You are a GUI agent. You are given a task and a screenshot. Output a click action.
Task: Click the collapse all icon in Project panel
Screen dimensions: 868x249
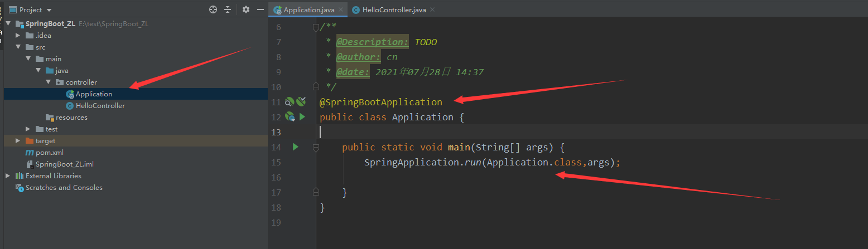pos(228,9)
